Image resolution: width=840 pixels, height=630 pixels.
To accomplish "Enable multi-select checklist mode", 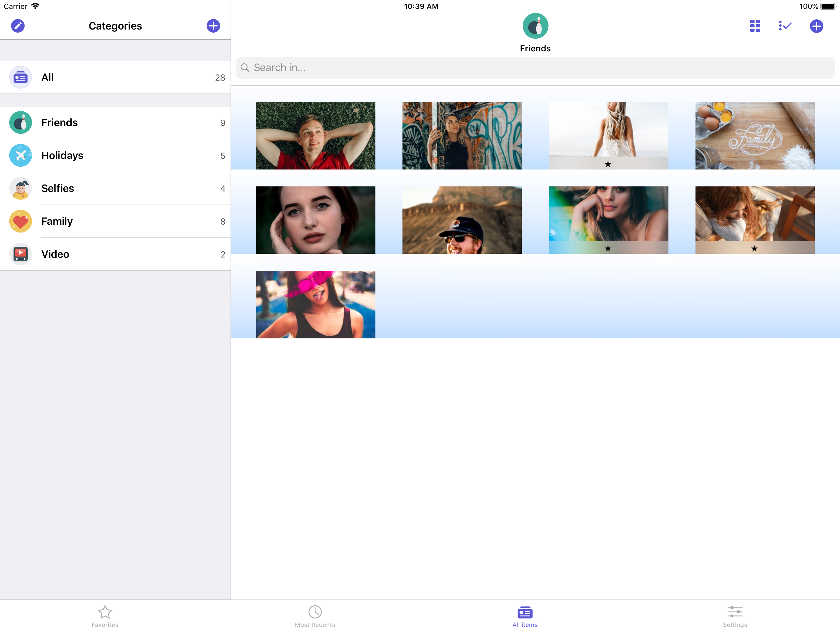I will (x=785, y=26).
